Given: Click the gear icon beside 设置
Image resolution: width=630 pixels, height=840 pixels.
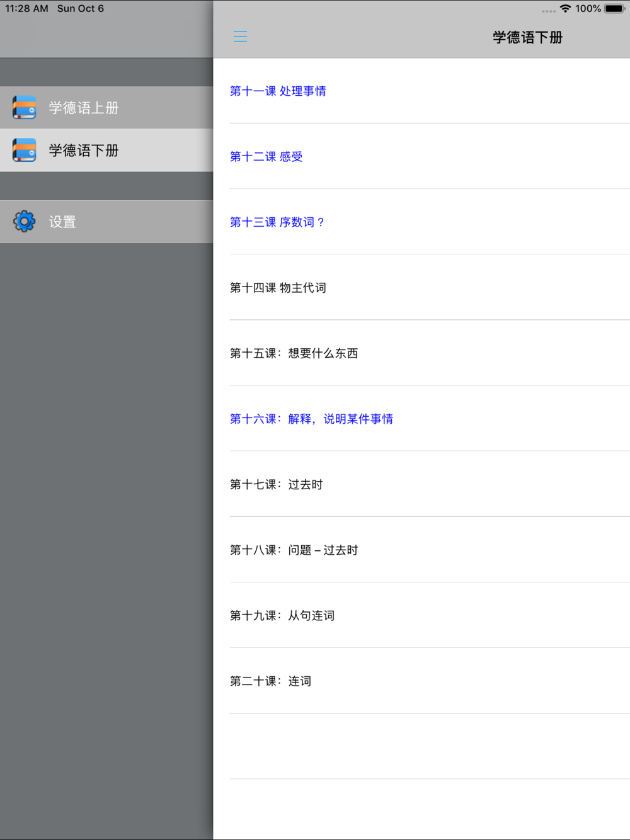Looking at the screenshot, I should 25,222.
